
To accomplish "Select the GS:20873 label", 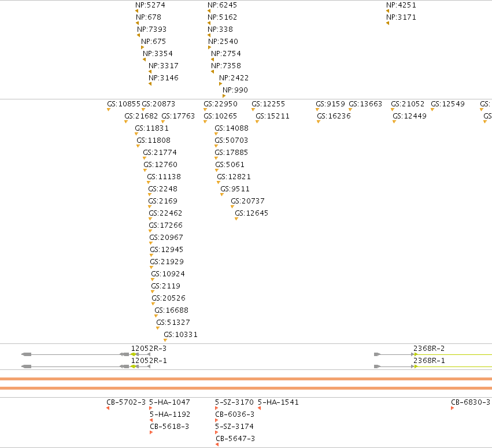I will tap(158, 104).
